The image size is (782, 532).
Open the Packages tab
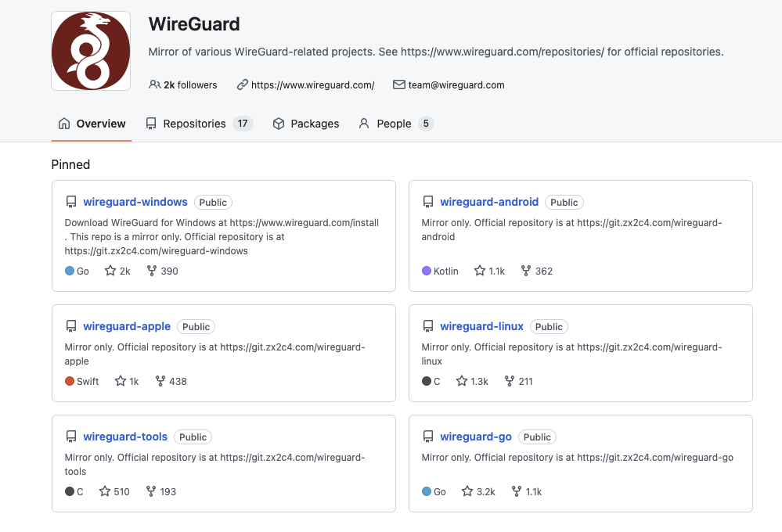coord(306,124)
